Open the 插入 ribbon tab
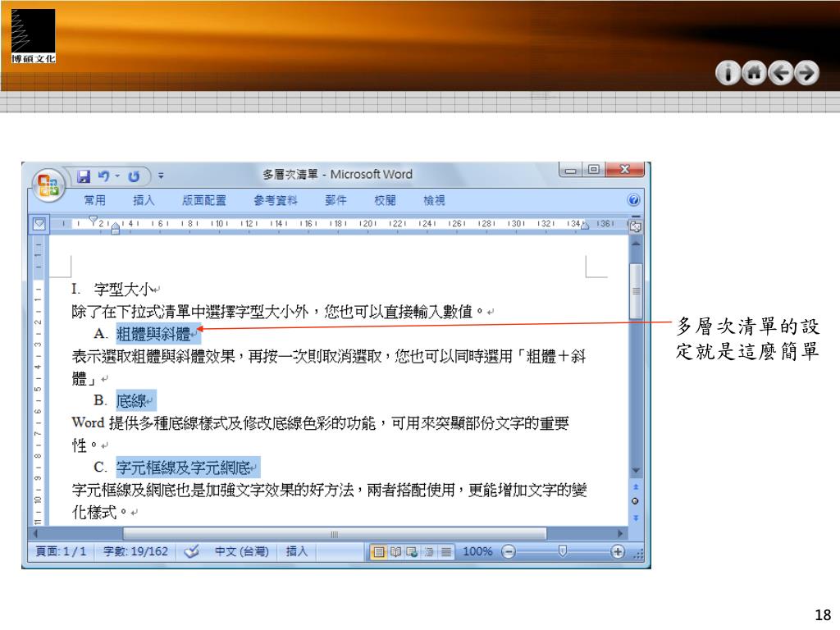The width and height of the screenshot is (840, 630). pyautogui.click(x=144, y=200)
